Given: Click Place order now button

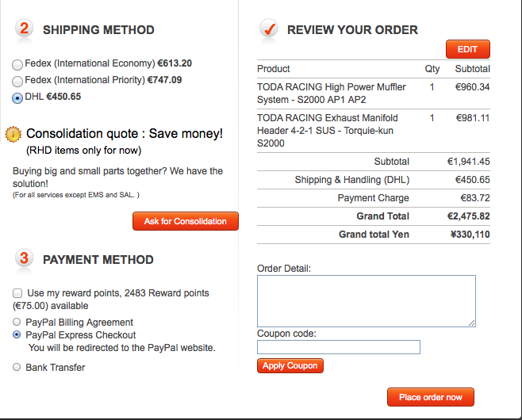Looking at the screenshot, I should (x=430, y=397).
